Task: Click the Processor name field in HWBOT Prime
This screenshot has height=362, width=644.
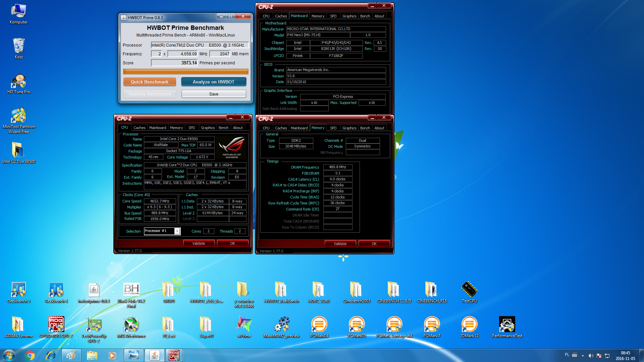Action: tap(200, 45)
